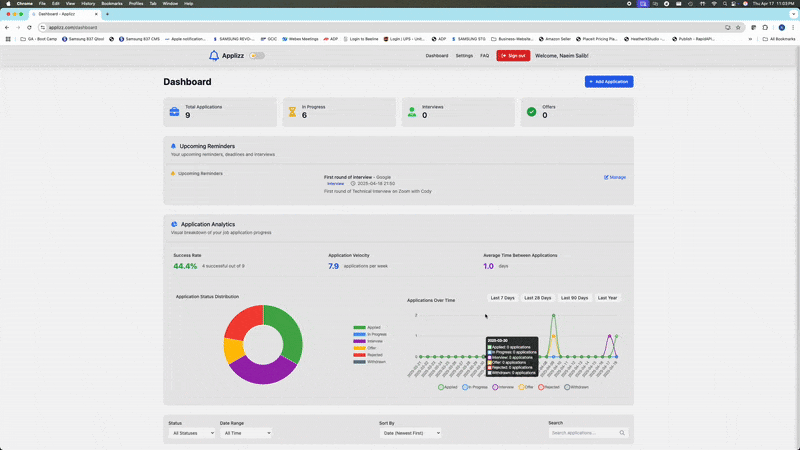The width and height of the screenshot is (800, 450).
Task: Click the Offers green checkmark icon
Action: [532, 112]
